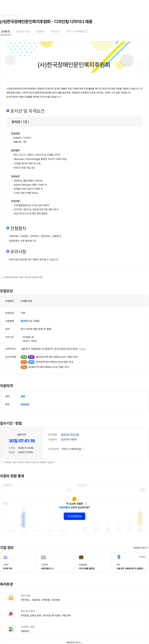Screen dimensions: 149x644
Task: Click the 09:00 ~ 18:00 hours text
Action: click(29, 341)
